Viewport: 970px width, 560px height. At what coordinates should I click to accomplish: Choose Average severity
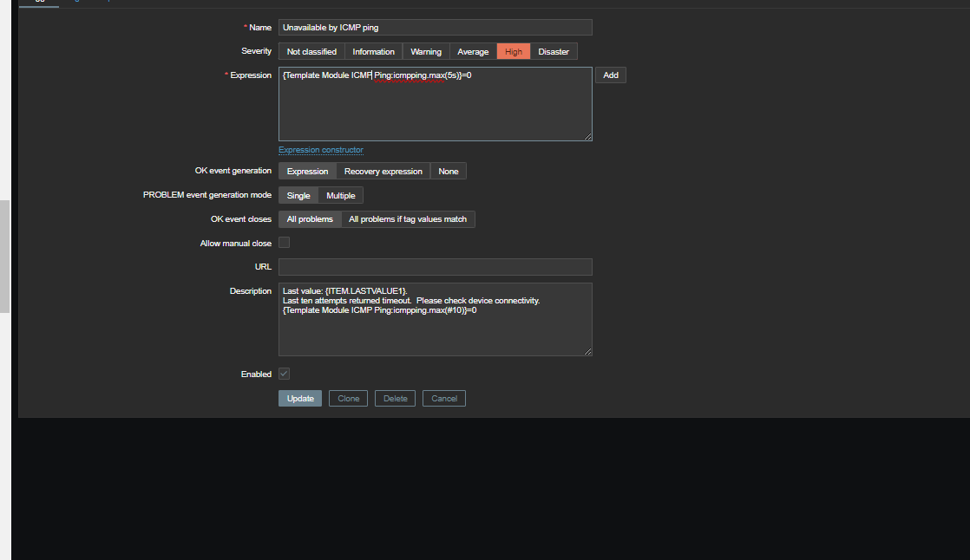(473, 52)
